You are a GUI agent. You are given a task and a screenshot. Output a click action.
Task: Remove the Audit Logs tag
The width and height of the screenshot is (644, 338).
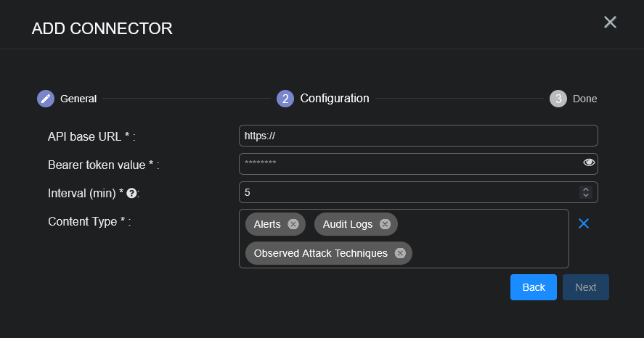[x=385, y=224]
